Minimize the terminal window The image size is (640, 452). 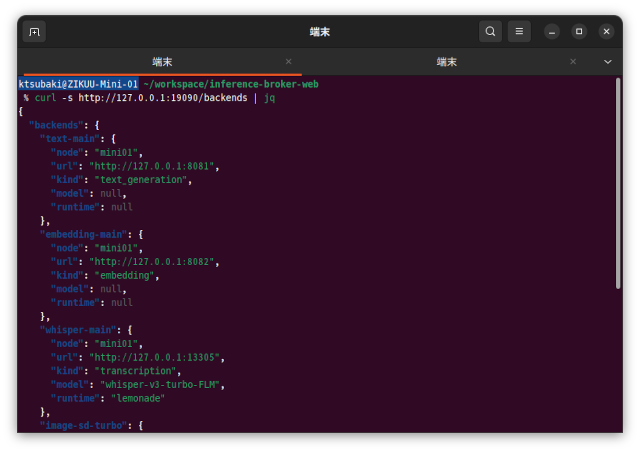pyautogui.click(x=552, y=31)
